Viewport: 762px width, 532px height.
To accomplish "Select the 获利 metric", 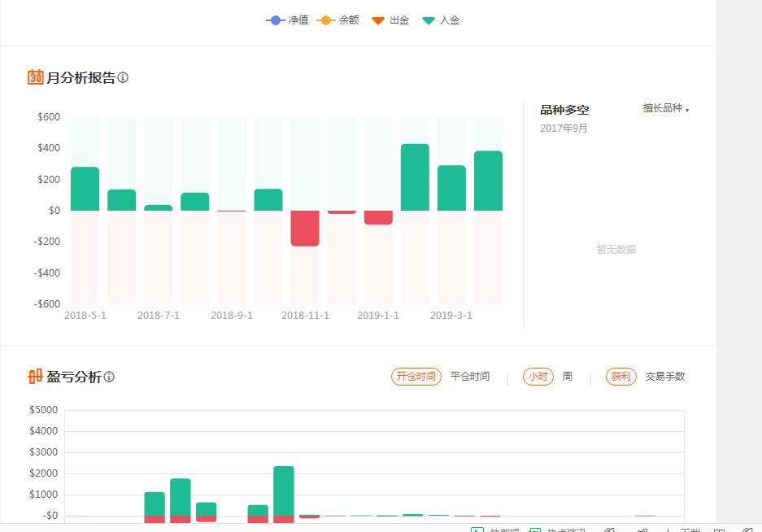I will pos(621,377).
